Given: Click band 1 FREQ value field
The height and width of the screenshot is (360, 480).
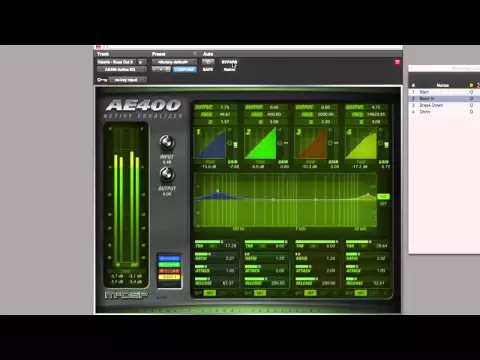Looking at the screenshot, I should [225, 114].
